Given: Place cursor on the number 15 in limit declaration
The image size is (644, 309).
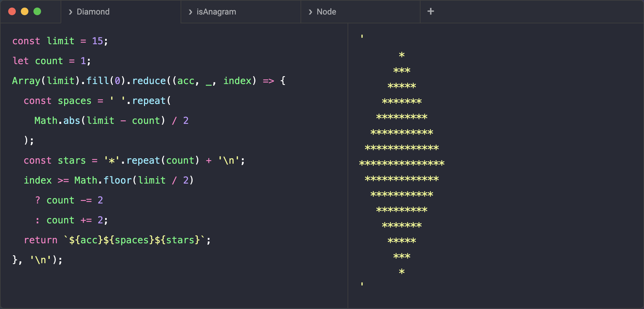Looking at the screenshot, I should click(x=97, y=41).
